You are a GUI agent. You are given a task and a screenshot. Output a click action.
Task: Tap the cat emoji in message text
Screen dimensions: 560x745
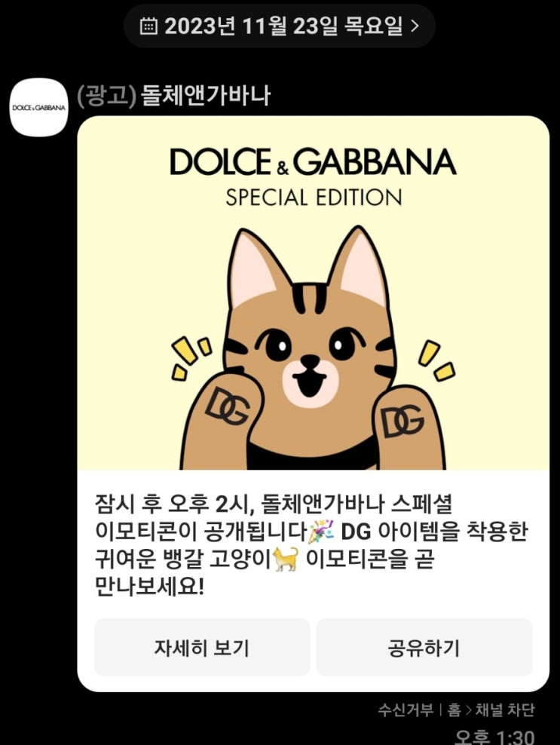(286, 560)
